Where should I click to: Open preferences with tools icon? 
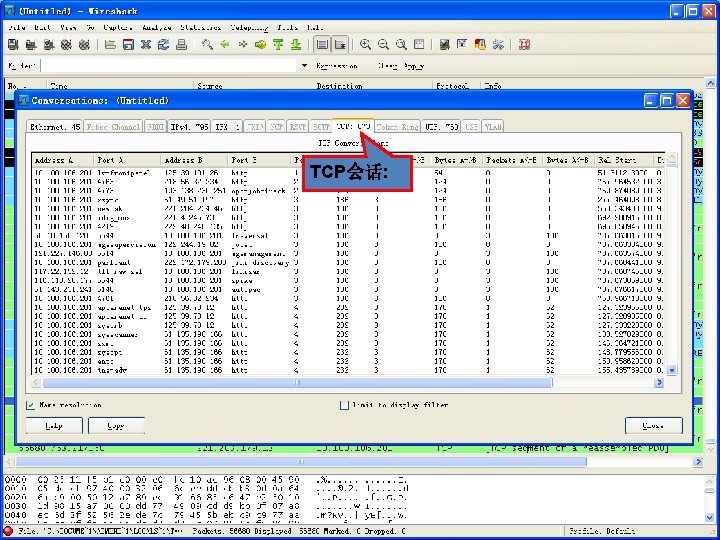coord(498,45)
